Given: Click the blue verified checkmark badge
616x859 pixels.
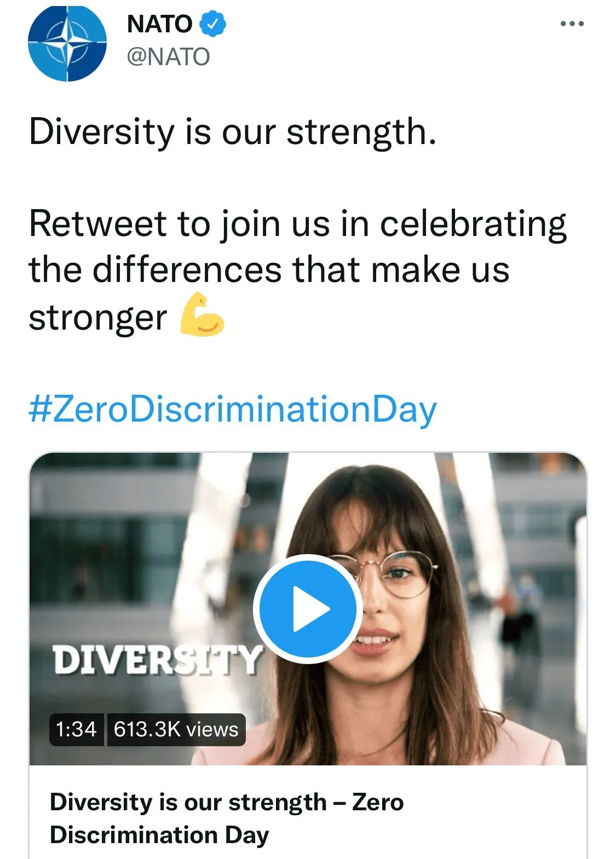Looking at the screenshot, I should click(x=212, y=24).
